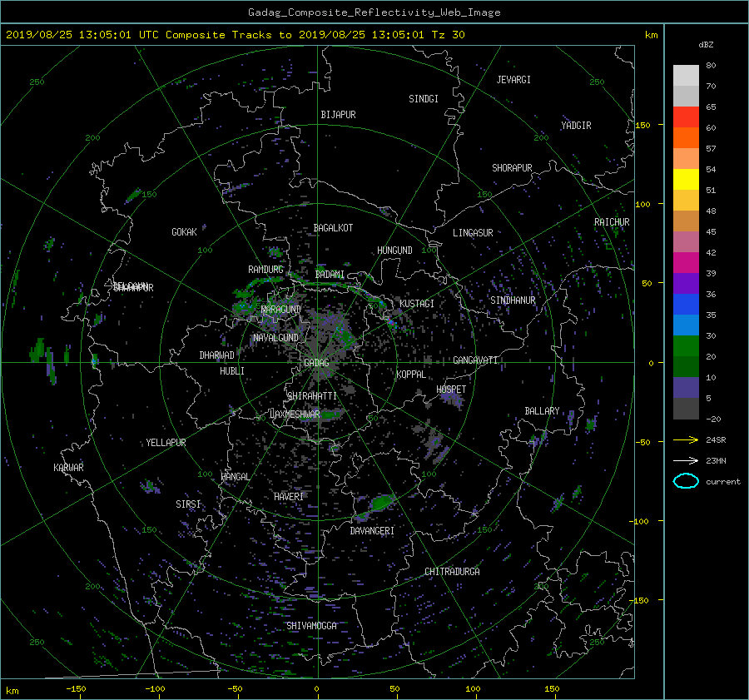The height and width of the screenshot is (700, 749).
Task: Click the HANGAL city label
Action: 236,476
